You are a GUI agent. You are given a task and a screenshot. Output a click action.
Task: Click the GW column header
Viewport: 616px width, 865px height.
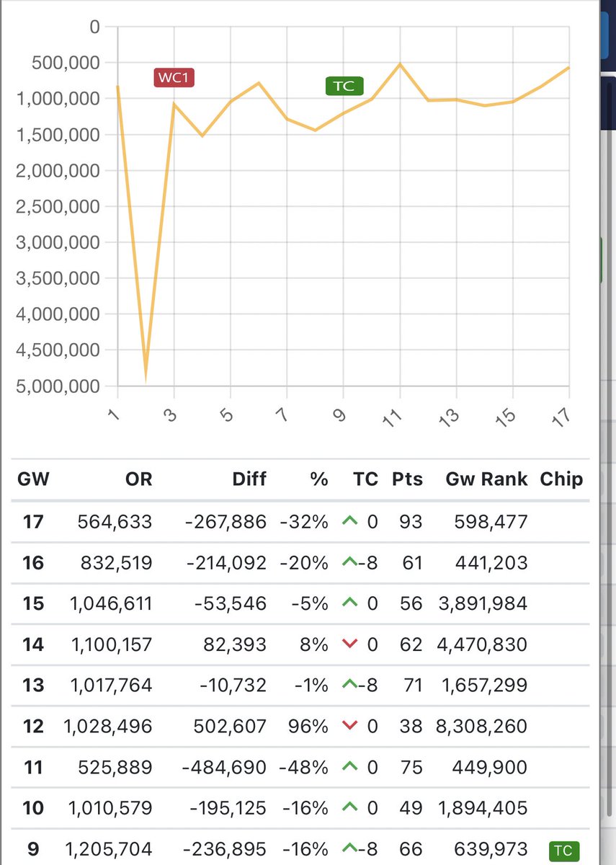click(33, 479)
